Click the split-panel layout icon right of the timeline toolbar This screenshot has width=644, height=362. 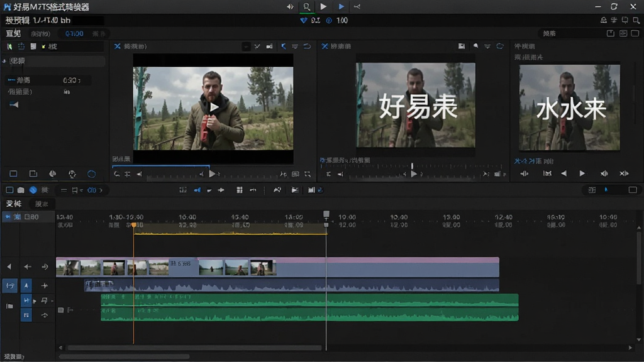coord(592,190)
